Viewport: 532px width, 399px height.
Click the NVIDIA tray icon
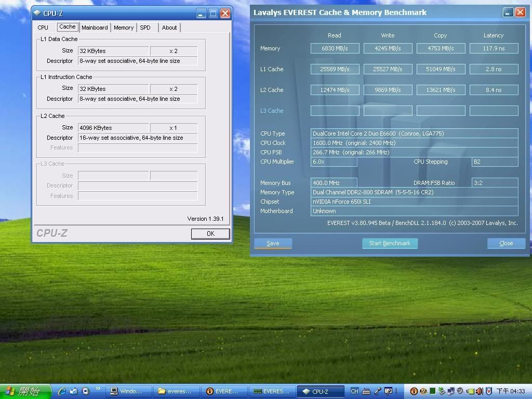click(470, 391)
